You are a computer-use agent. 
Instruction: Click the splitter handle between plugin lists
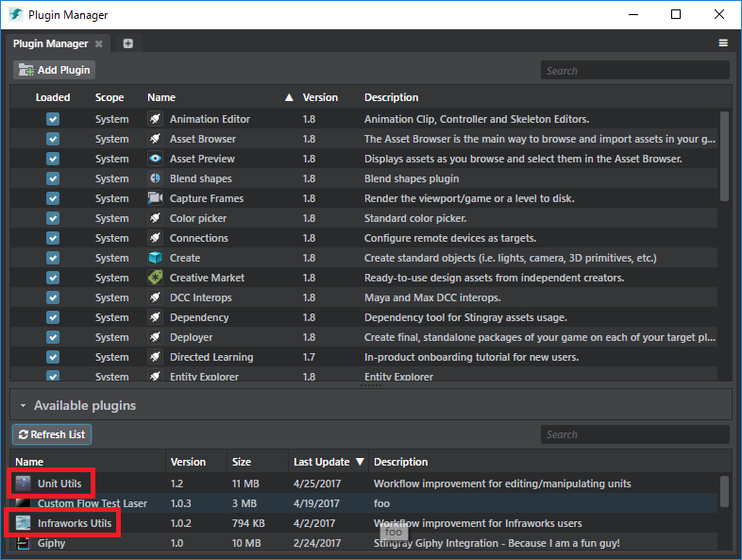click(371, 385)
